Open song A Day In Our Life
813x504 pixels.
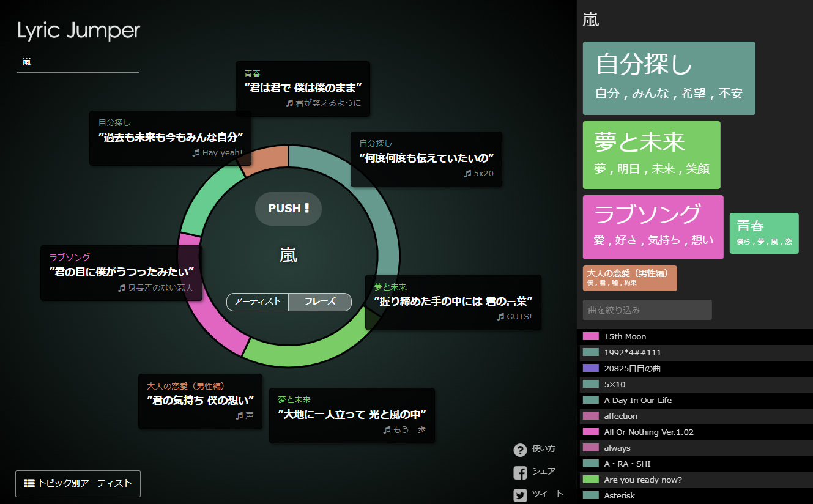(x=637, y=401)
